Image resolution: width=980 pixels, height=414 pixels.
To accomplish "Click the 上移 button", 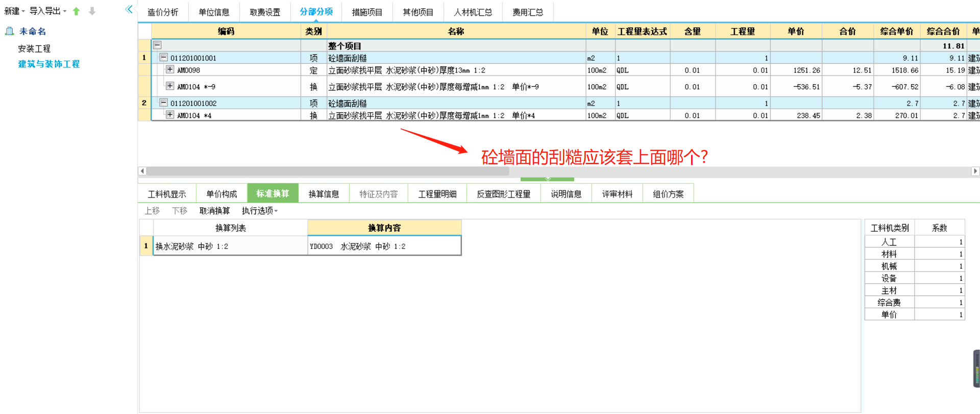I will (152, 210).
